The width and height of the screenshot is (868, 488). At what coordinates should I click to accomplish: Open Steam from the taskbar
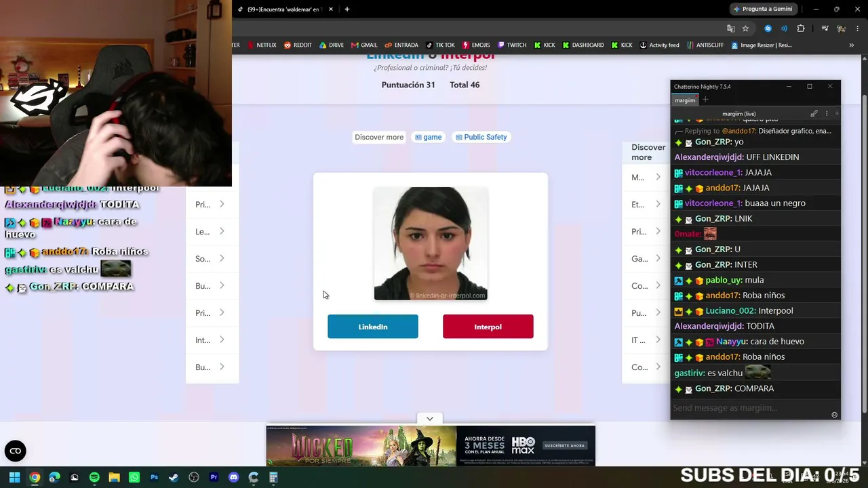pyautogui.click(x=174, y=477)
